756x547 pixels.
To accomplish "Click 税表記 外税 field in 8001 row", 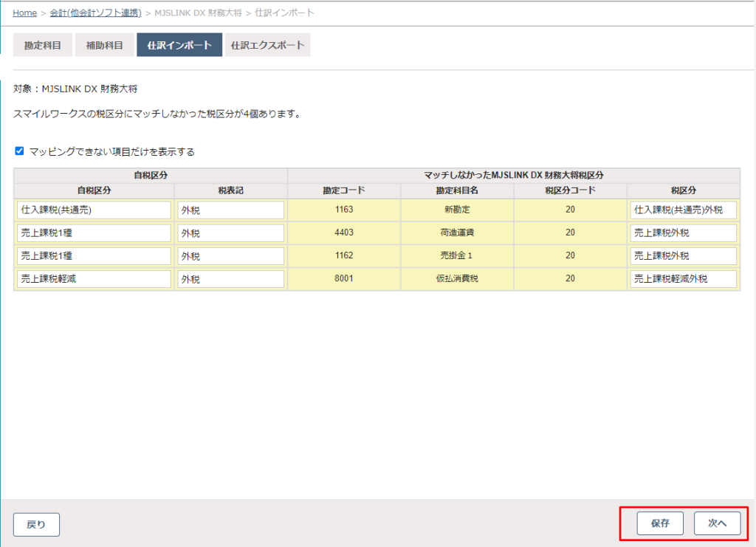I will pyautogui.click(x=231, y=279).
